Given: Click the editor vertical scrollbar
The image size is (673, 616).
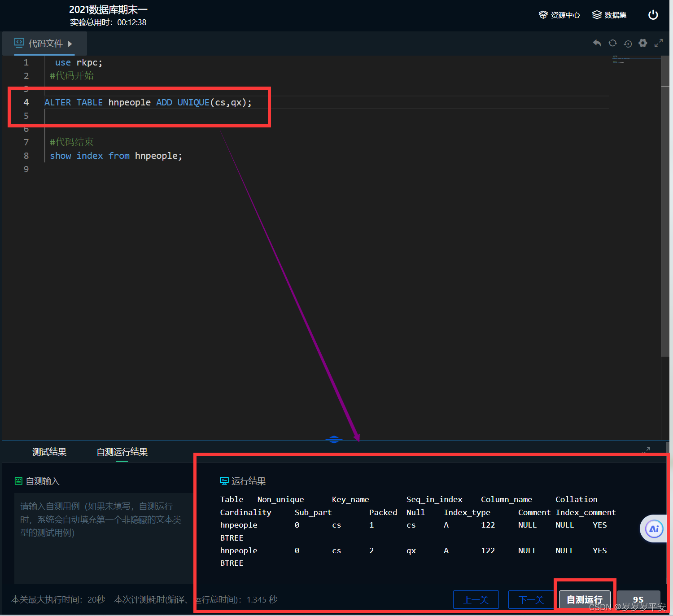Looking at the screenshot, I should pos(665,206).
